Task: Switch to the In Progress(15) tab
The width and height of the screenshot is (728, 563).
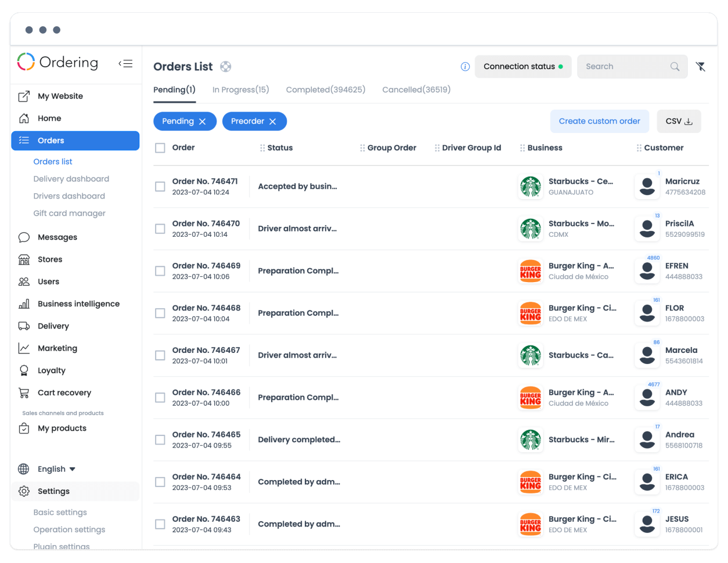Action: (x=241, y=89)
